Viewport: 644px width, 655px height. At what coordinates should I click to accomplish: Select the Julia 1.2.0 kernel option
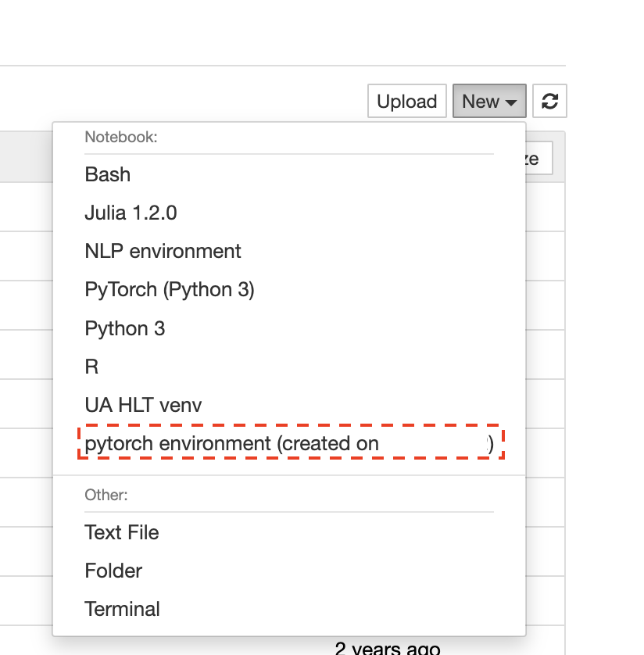point(131,213)
